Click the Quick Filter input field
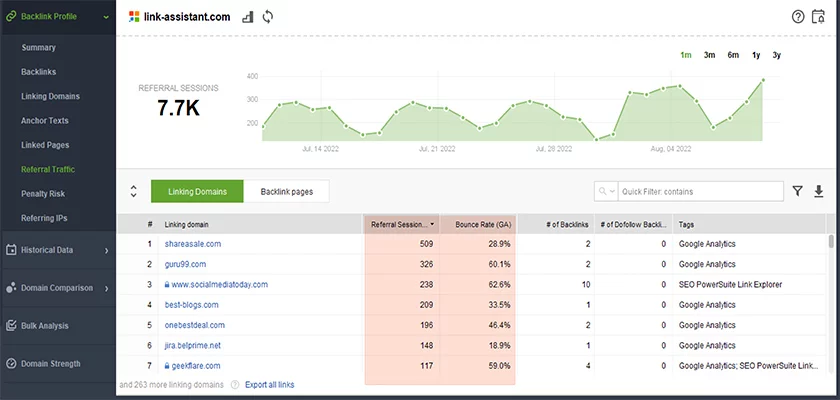Image resolution: width=840 pixels, height=400 pixels. point(701,191)
